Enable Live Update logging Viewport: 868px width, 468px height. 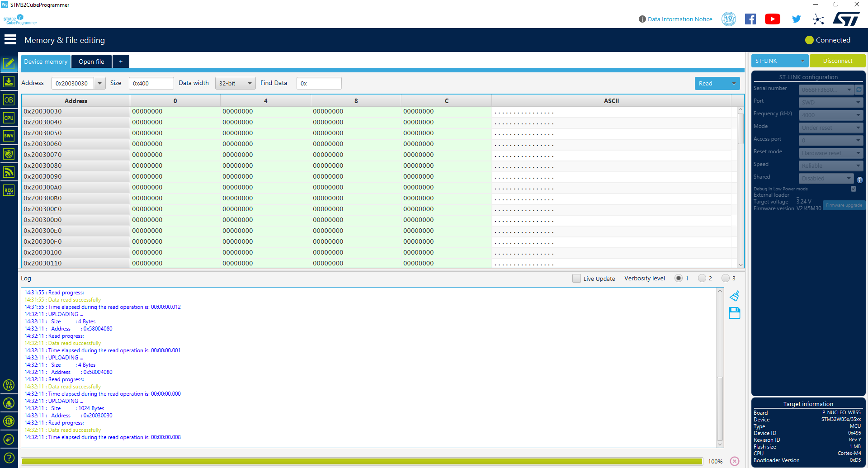[576, 278]
